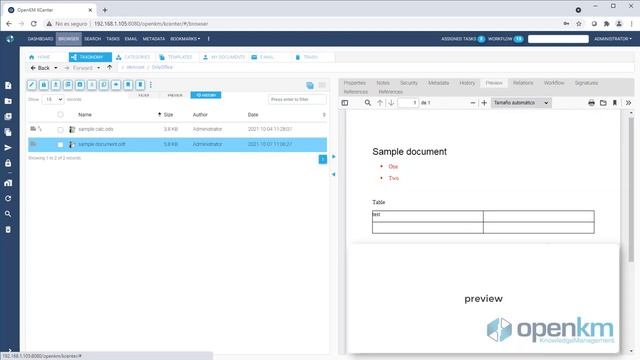Switch to the Trash tab
The height and width of the screenshot is (360, 640).
pos(307,57)
